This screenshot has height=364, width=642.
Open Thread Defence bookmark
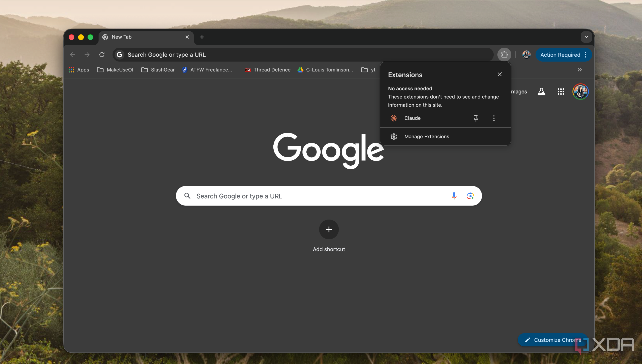point(267,70)
